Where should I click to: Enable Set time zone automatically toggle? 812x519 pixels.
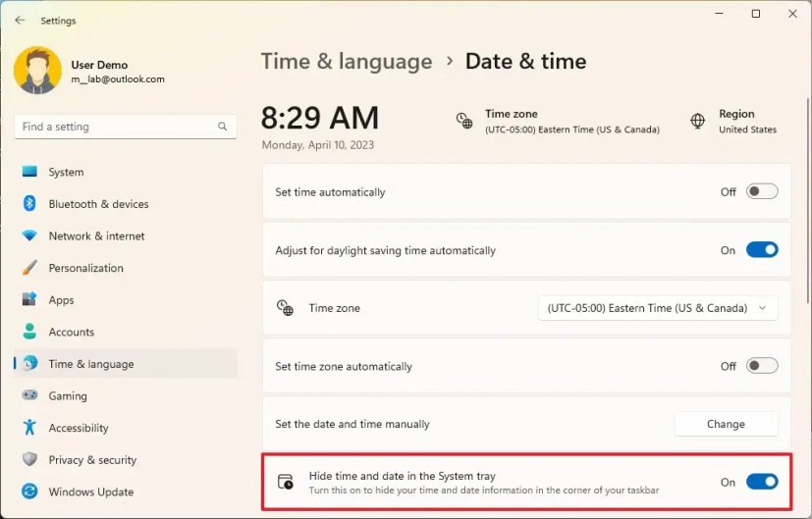(762, 366)
